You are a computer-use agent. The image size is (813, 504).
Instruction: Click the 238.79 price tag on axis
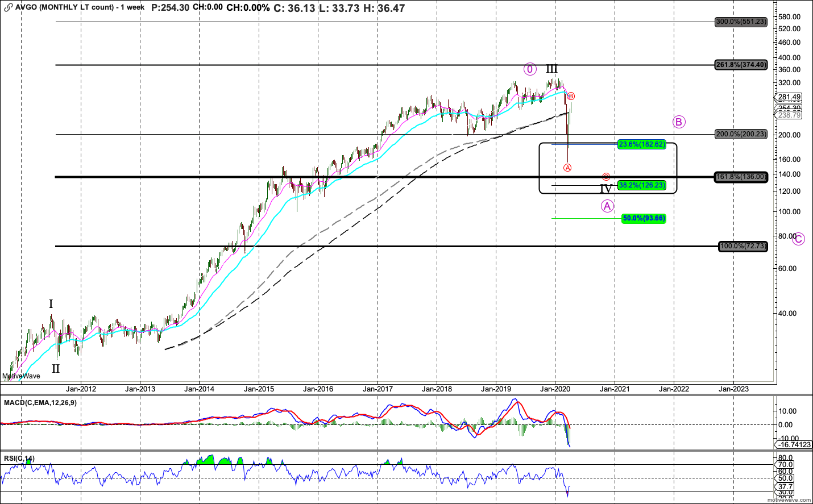coord(789,115)
